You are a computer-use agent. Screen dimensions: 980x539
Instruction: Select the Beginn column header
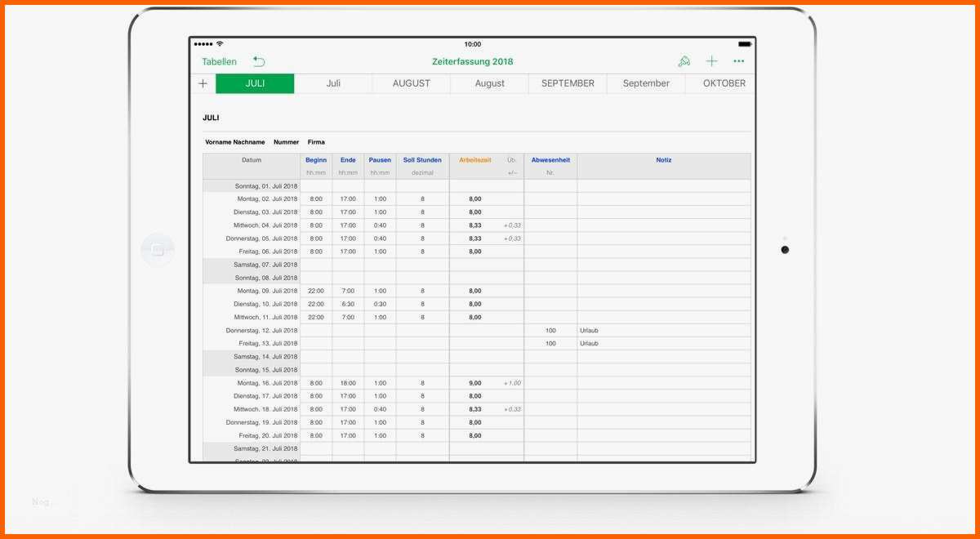coord(316,160)
